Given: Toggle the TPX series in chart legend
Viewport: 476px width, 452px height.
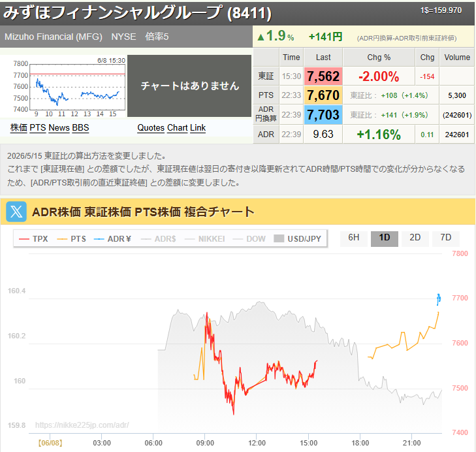Looking at the screenshot, I should pyautogui.click(x=33, y=239).
